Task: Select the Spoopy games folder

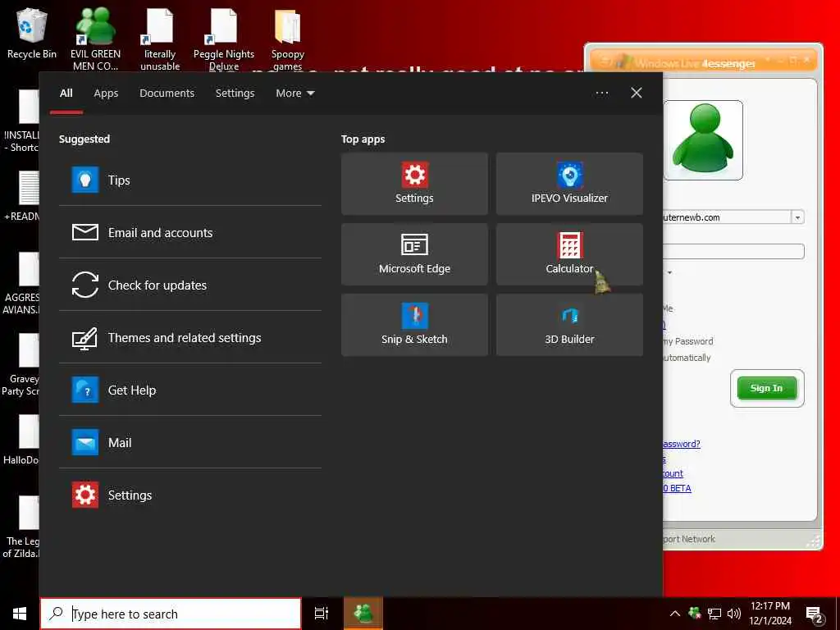Action: 288,39
